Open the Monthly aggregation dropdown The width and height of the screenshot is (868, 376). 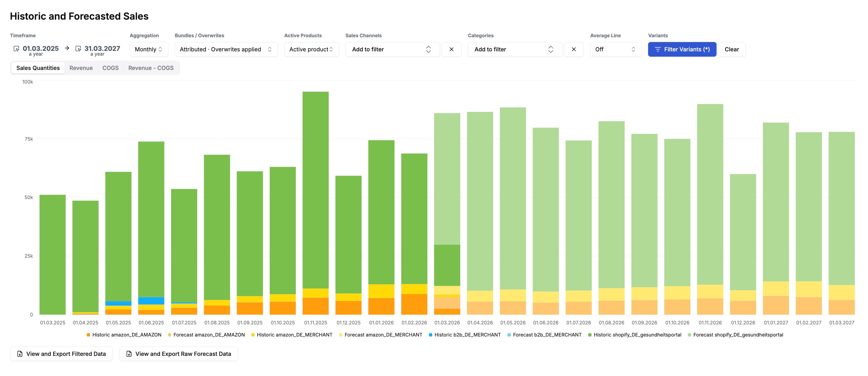pyautogui.click(x=149, y=49)
